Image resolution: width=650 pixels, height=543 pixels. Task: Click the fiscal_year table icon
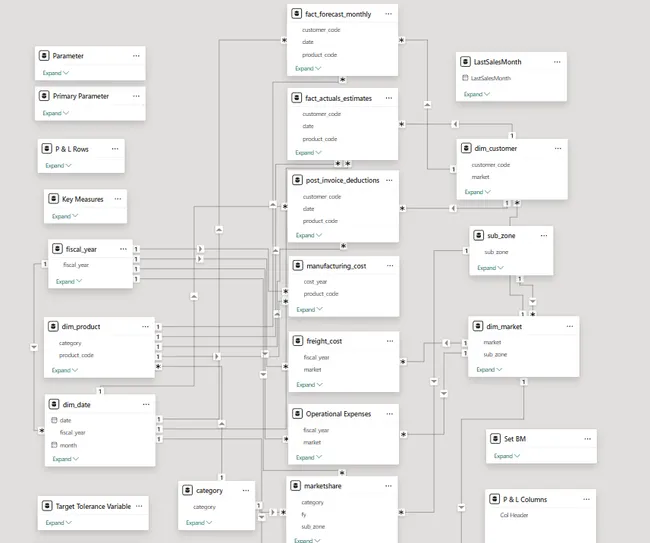[57, 249]
